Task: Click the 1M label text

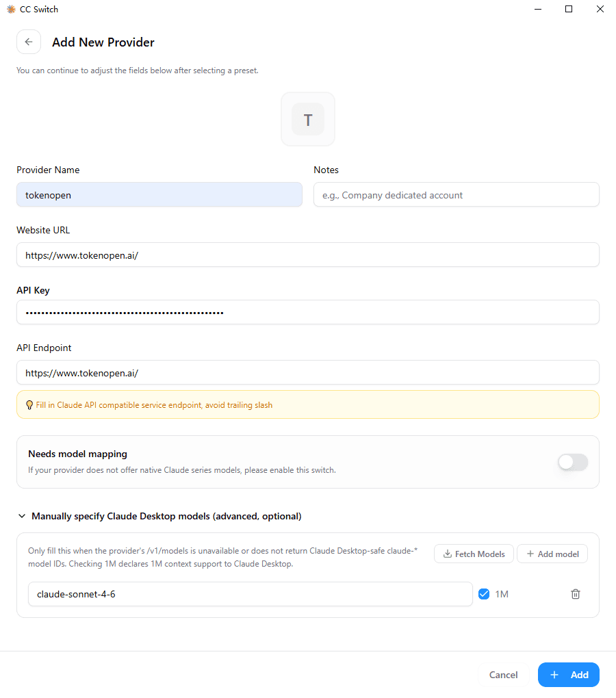Action: (502, 594)
